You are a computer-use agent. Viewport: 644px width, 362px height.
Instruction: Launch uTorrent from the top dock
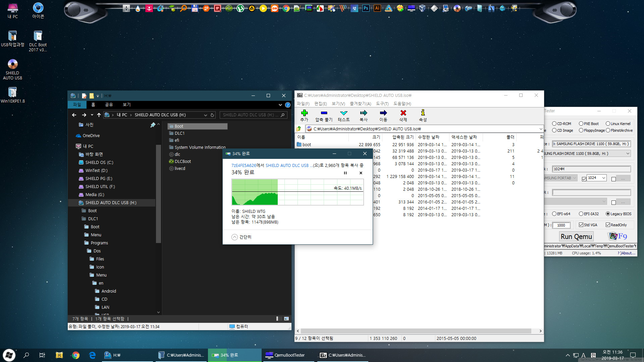click(x=240, y=8)
